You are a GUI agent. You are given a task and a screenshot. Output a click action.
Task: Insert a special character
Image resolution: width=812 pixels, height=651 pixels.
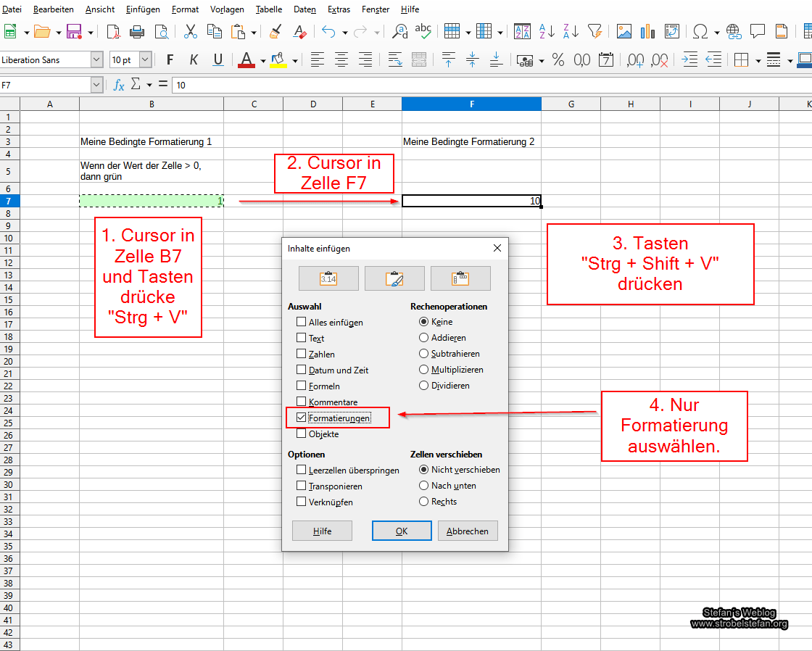pos(701,31)
